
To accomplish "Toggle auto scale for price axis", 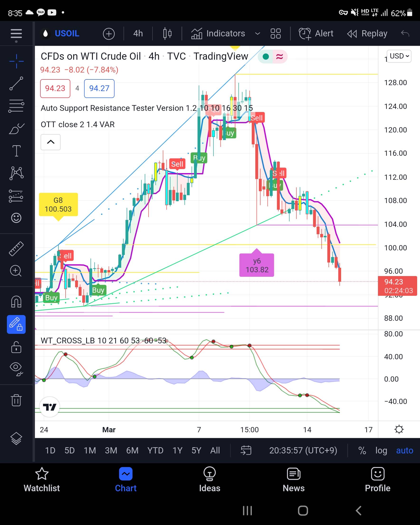I will (x=404, y=451).
